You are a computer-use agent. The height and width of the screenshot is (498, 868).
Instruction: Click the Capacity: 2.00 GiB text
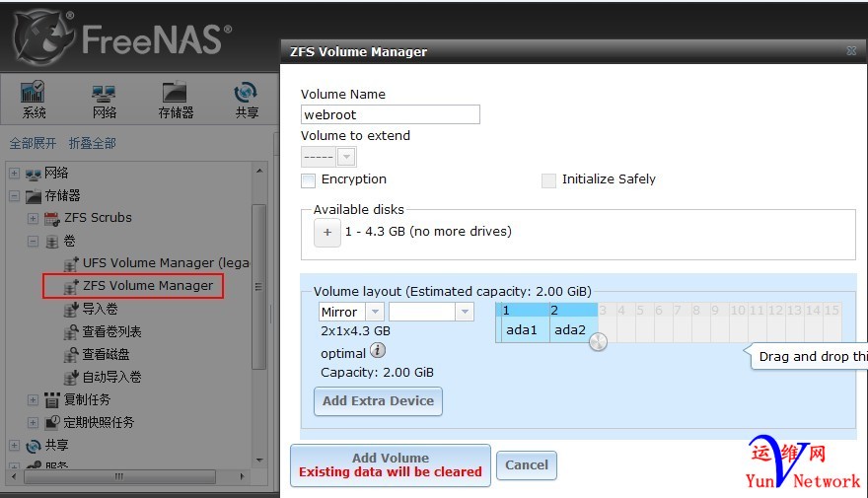[377, 373]
